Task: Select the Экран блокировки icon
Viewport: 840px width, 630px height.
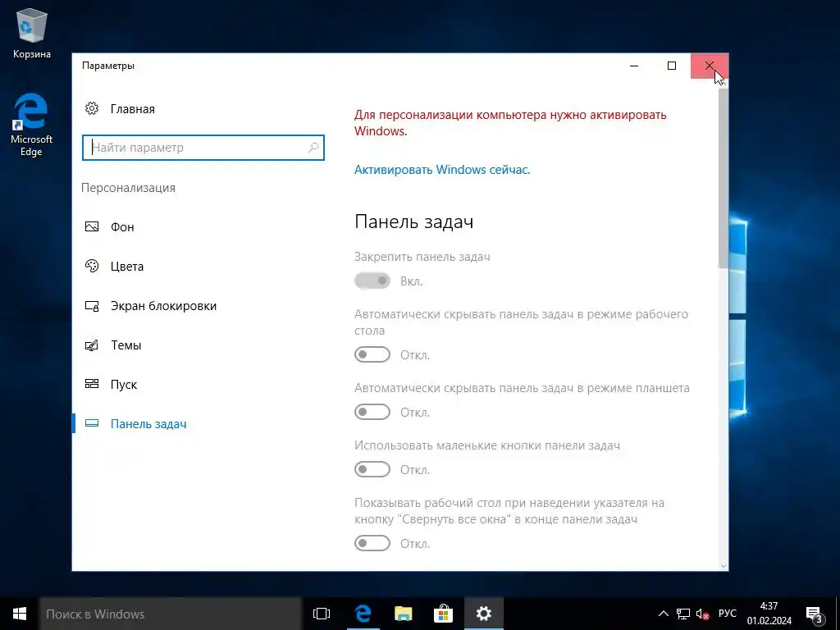Action: coord(92,306)
